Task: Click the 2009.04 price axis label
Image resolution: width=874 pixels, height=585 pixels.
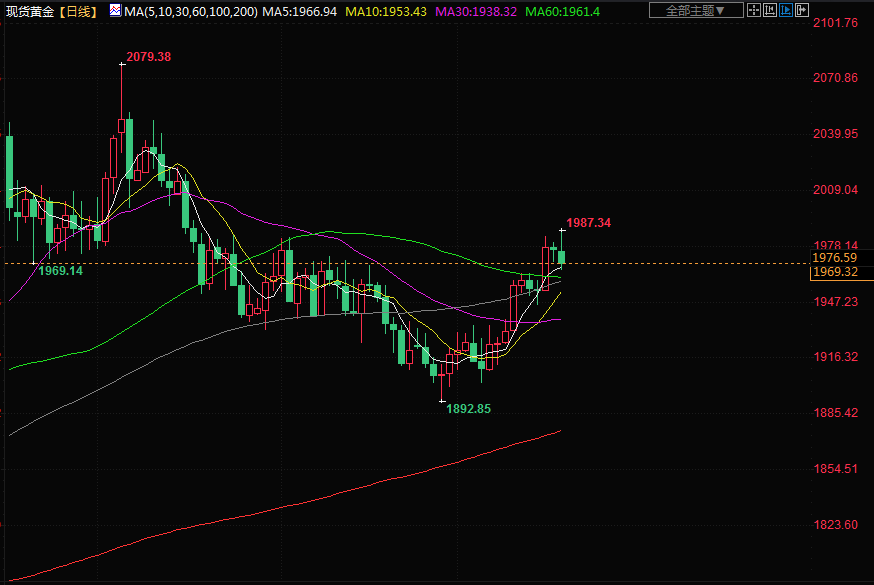Action: [x=836, y=190]
